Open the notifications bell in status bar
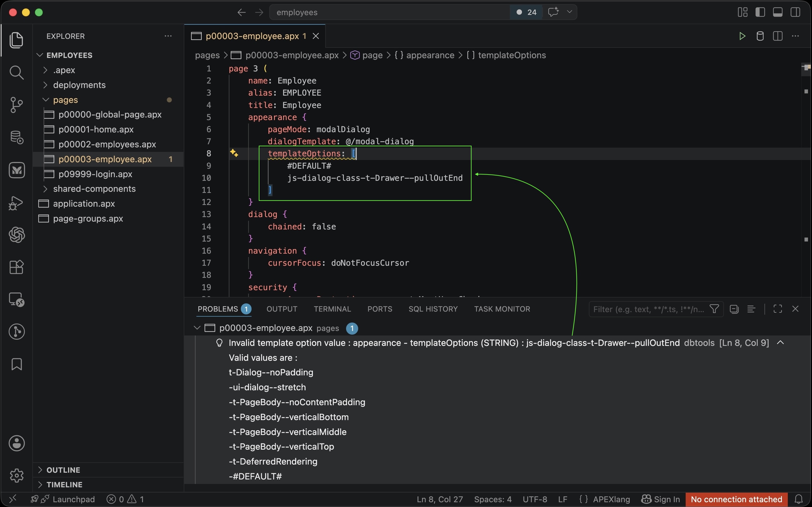 pyautogui.click(x=799, y=499)
